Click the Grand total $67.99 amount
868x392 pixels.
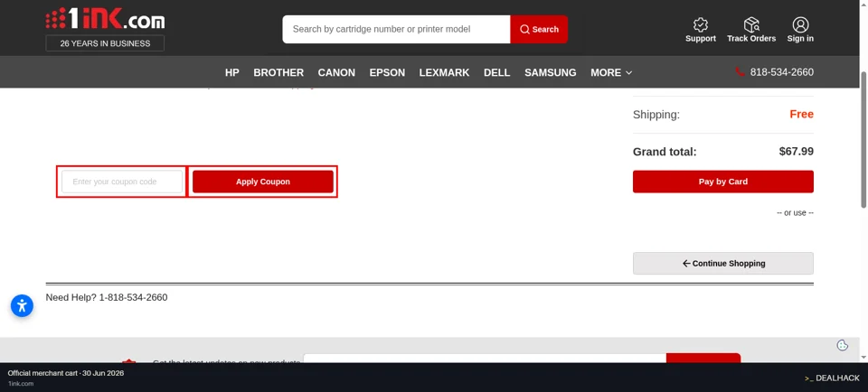pos(796,152)
